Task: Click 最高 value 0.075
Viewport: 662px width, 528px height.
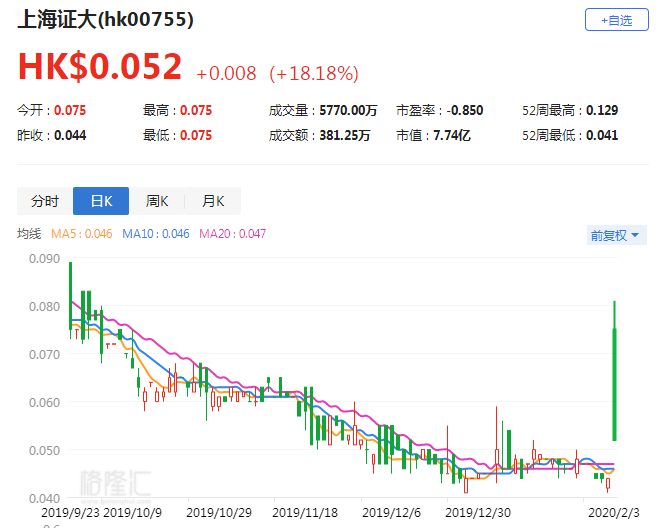Action: click(196, 111)
